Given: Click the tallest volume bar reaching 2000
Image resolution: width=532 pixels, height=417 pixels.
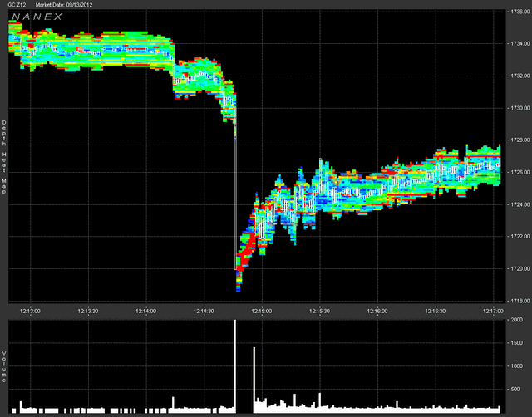Looking at the screenshot, I should (234, 366).
